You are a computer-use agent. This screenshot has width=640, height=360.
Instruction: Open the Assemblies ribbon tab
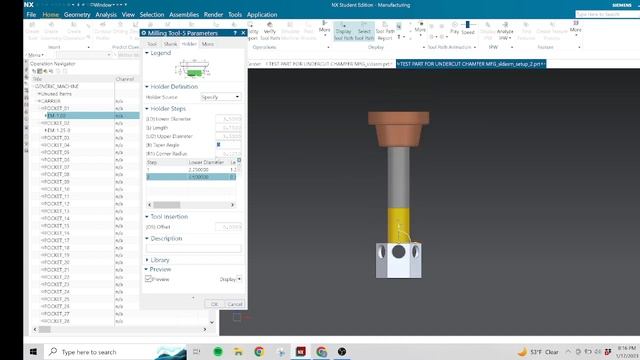pos(184,15)
